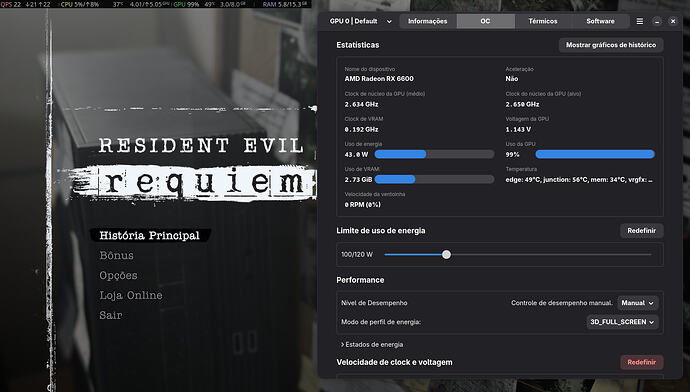Click the 2.73 GiB VRAM usage value

(358, 180)
